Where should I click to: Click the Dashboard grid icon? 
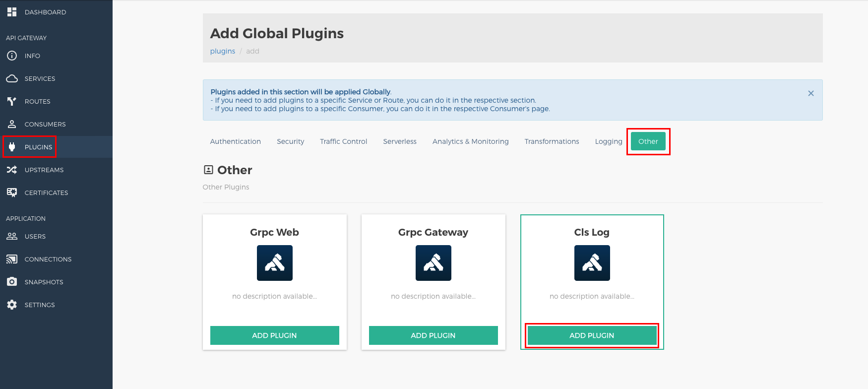pyautogui.click(x=12, y=12)
